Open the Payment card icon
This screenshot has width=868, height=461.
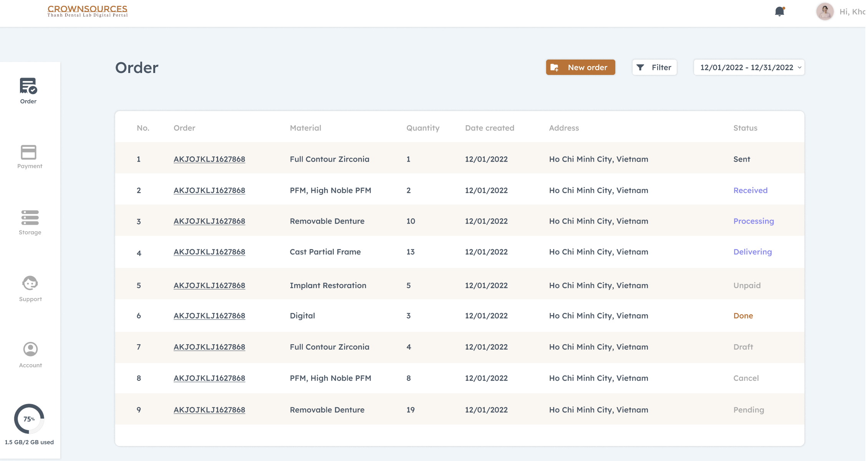click(x=29, y=152)
